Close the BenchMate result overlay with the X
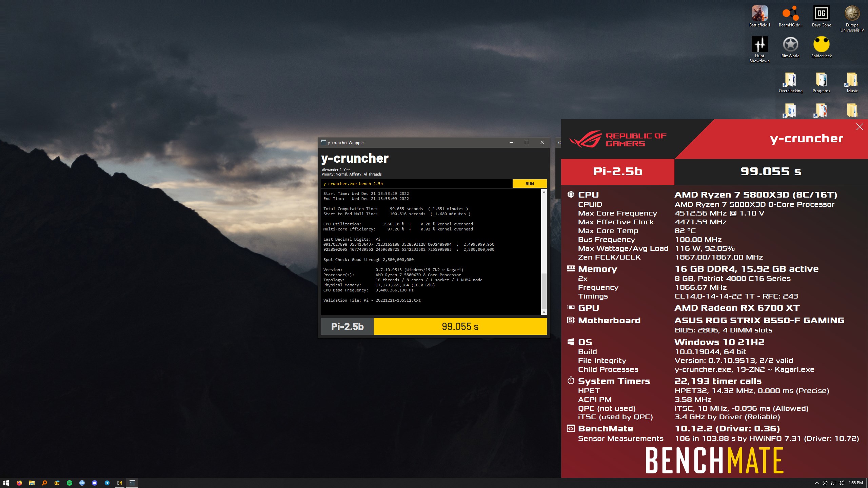Viewport: 868px width, 488px height. pos(860,127)
